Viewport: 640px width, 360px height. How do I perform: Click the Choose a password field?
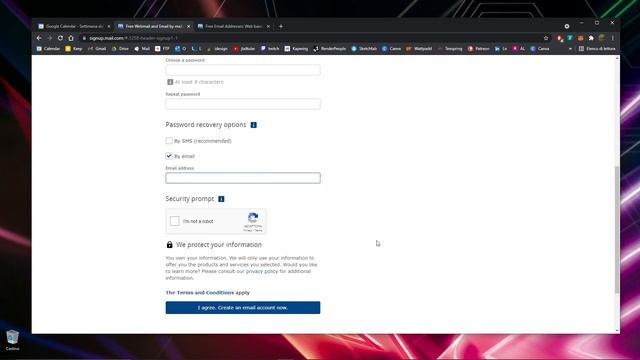click(x=243, y=70)
